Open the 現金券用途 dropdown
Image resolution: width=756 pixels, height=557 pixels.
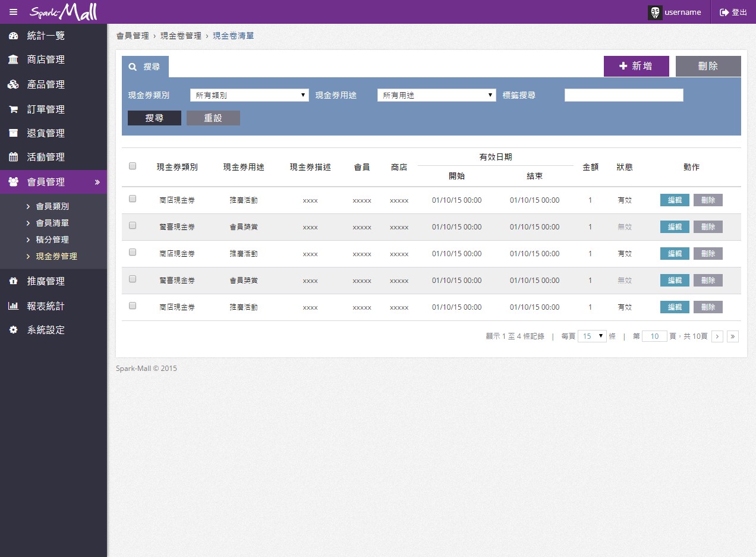(436, 95)
